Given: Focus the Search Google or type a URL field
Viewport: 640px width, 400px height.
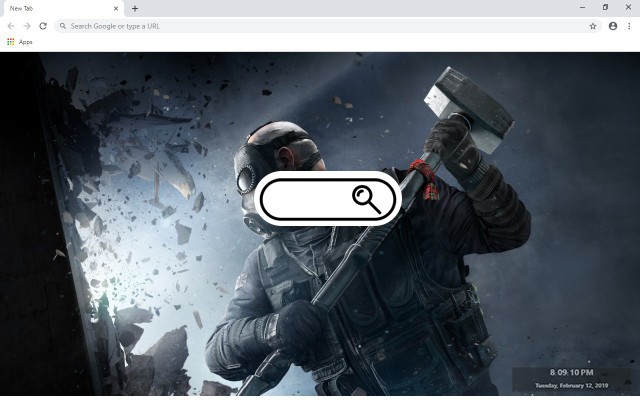Looking at the screenshot, I should coord(328,26).
